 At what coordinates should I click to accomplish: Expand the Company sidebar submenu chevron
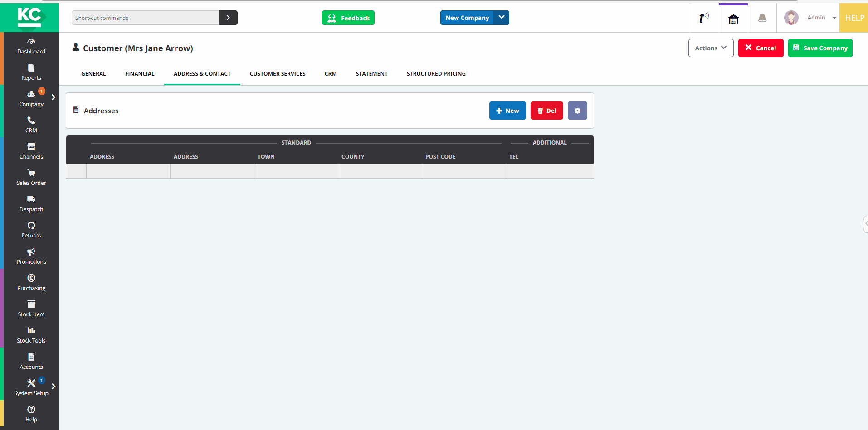tap(53, 97)
